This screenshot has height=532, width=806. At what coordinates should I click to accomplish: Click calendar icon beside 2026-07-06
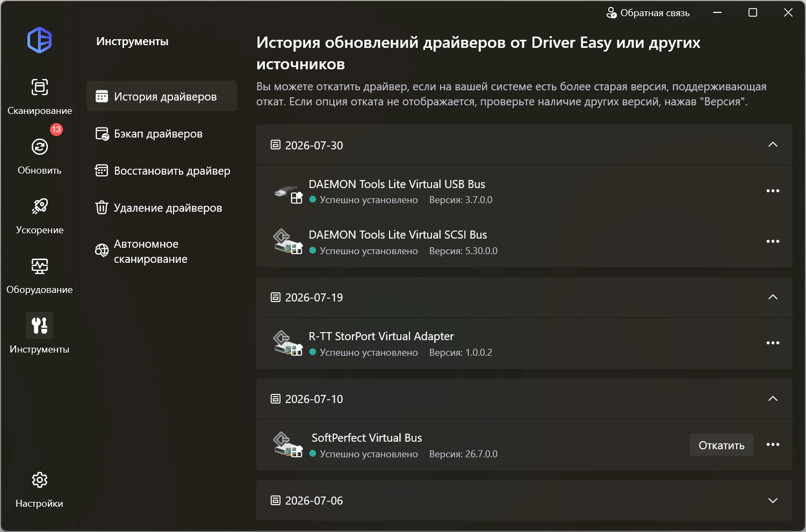pos(276,500)
